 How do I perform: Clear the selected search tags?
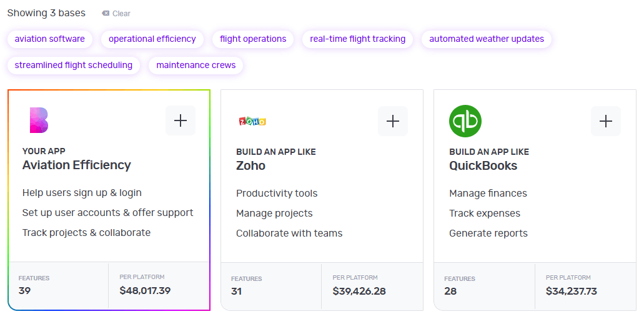coord(116,14)
